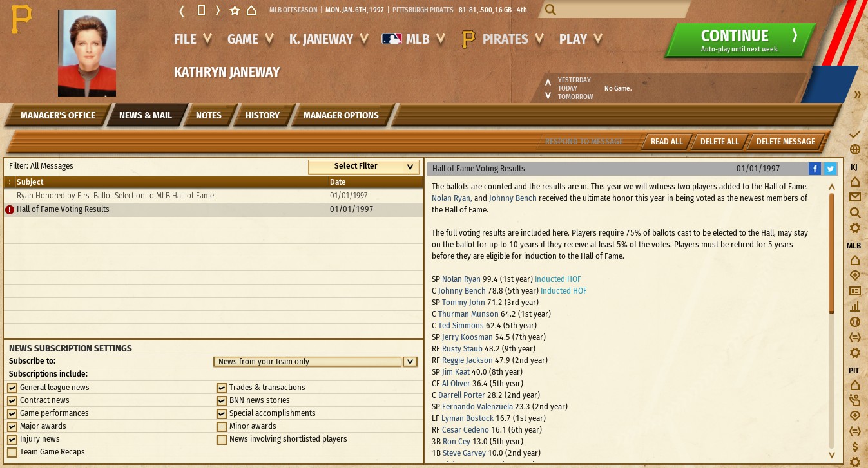The image size is (868, 468).
Task: Switch to the HISTORY tab
Action: tap(262, 115)
